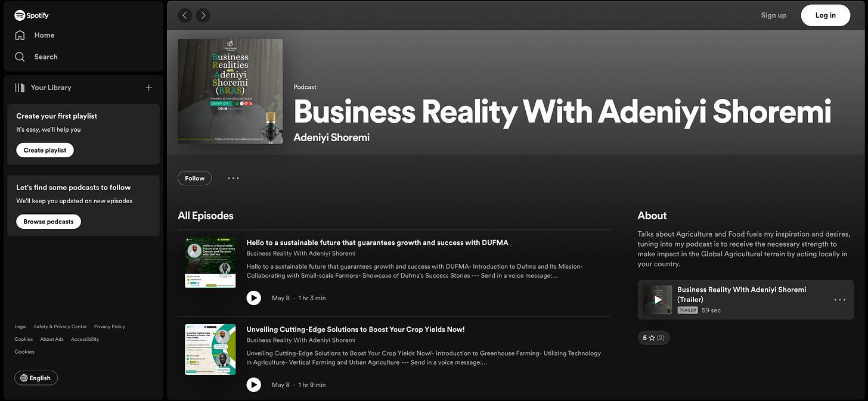The width and height of the screenshot is (868, 401).
Task: Open the trailer title link
Action: pos(742,294)
